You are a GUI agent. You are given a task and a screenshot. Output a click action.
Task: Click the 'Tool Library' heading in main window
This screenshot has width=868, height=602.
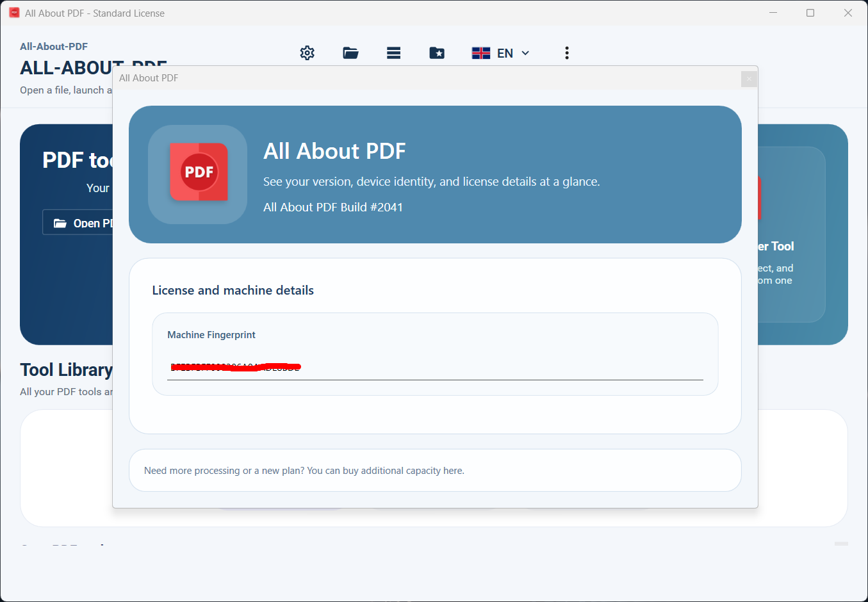point(66,370)
